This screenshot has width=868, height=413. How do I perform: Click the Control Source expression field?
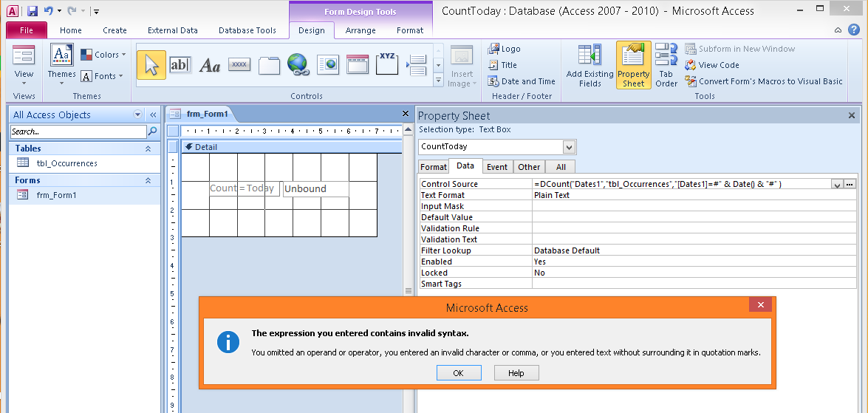(681, 184)
